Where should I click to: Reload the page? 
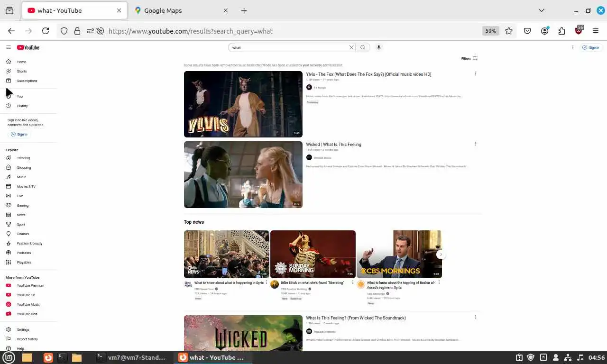(x=46, y=31)
